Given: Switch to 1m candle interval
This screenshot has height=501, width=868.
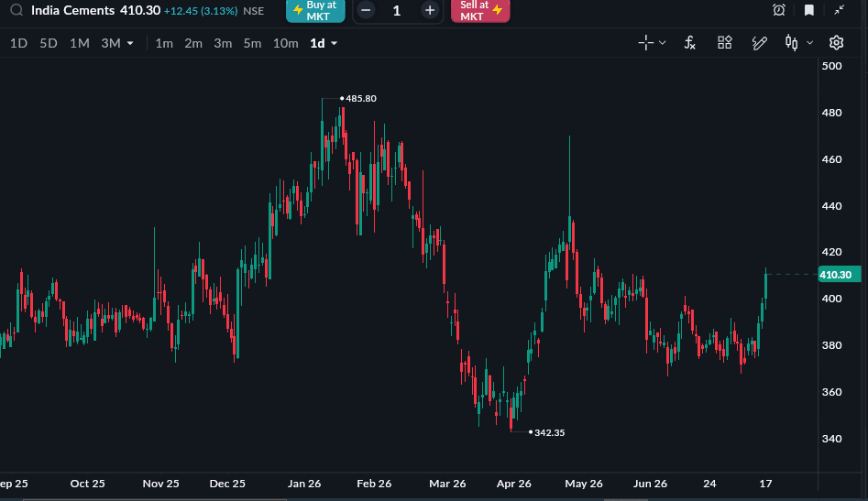Looking at the screenshot, I should point(164,43).
